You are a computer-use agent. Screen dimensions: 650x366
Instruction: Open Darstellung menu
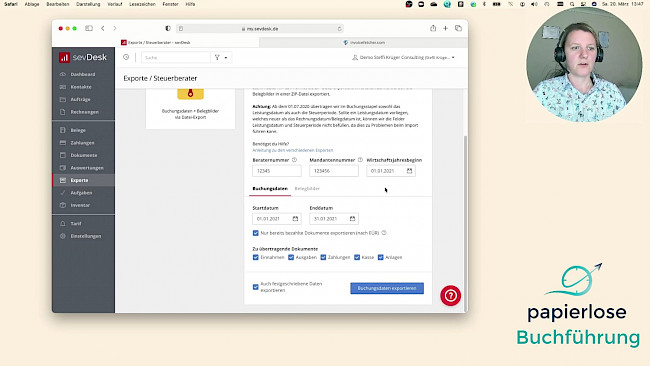88,4
